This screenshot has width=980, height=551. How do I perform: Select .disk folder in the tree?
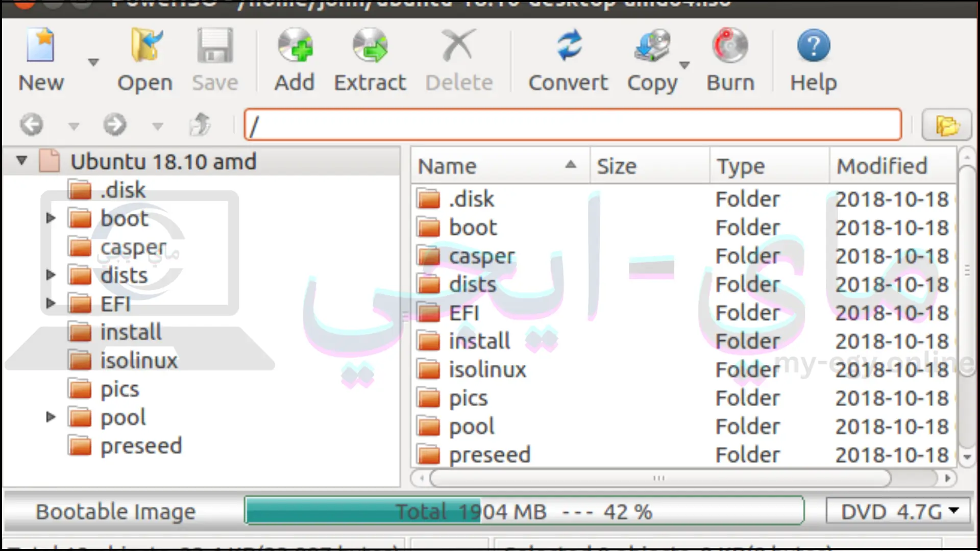[x=122, y=190]
